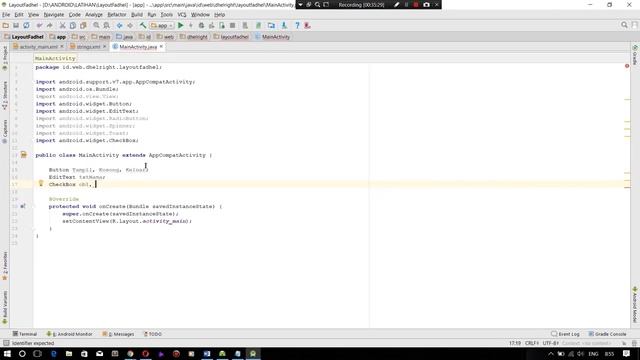
Task: Close the MainActivity.java tab
Action: 161,47
